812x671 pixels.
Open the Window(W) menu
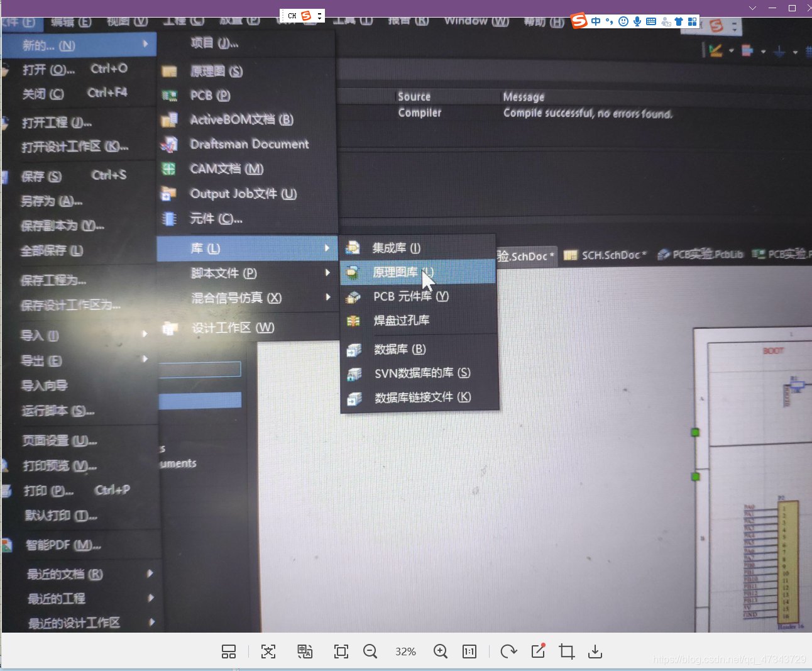tap(476, 21)
